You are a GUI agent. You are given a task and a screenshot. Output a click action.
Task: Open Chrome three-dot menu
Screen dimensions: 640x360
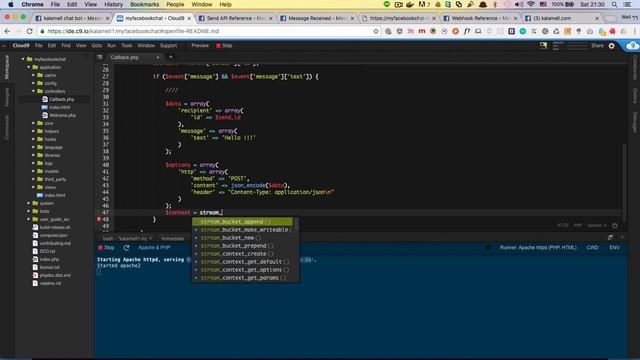635,31
